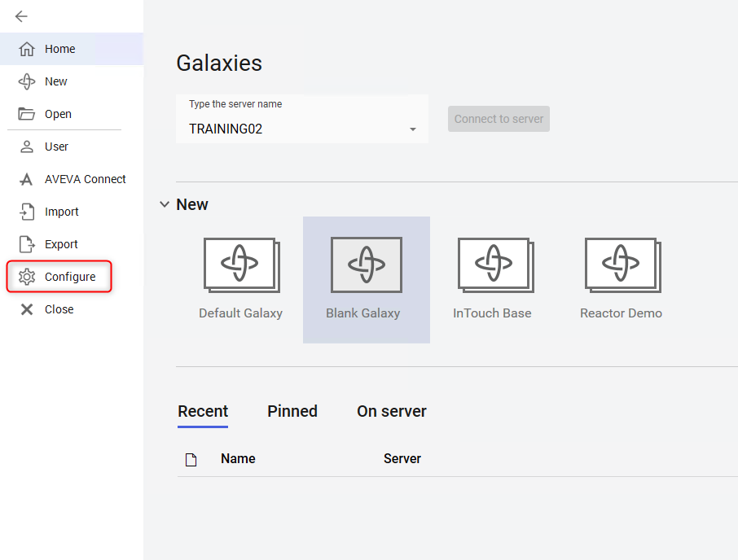Click the User person icon
Viewport: 738px width, 560px height.
(27, 147)
